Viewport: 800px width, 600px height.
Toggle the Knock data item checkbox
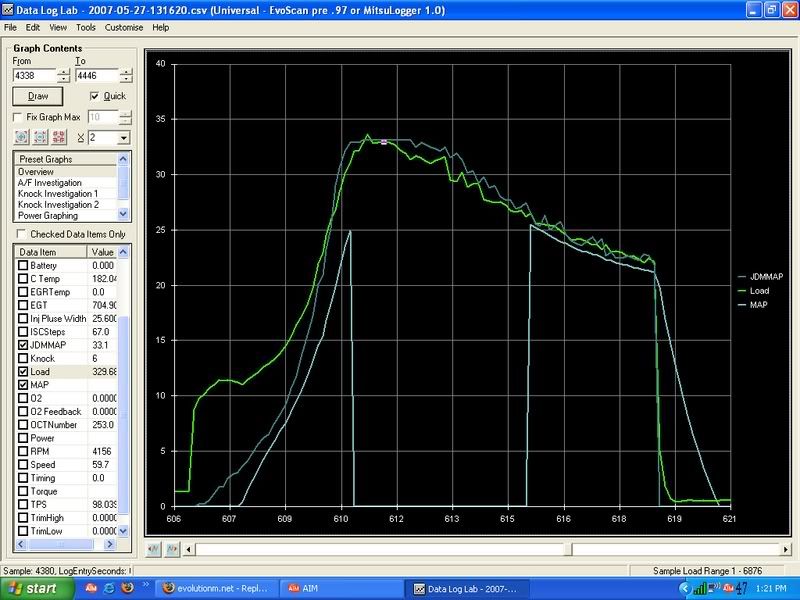pyautogui.click(x=22, y=357)
